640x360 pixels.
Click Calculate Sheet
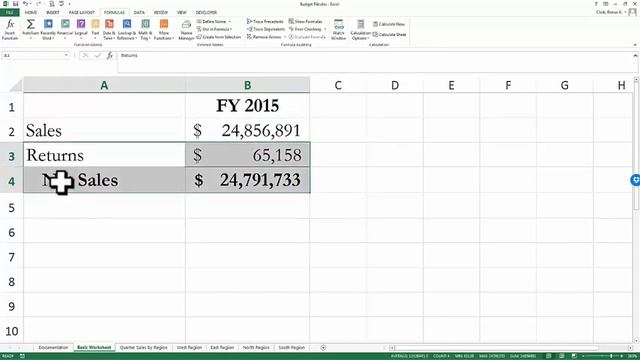coord(389,35)
